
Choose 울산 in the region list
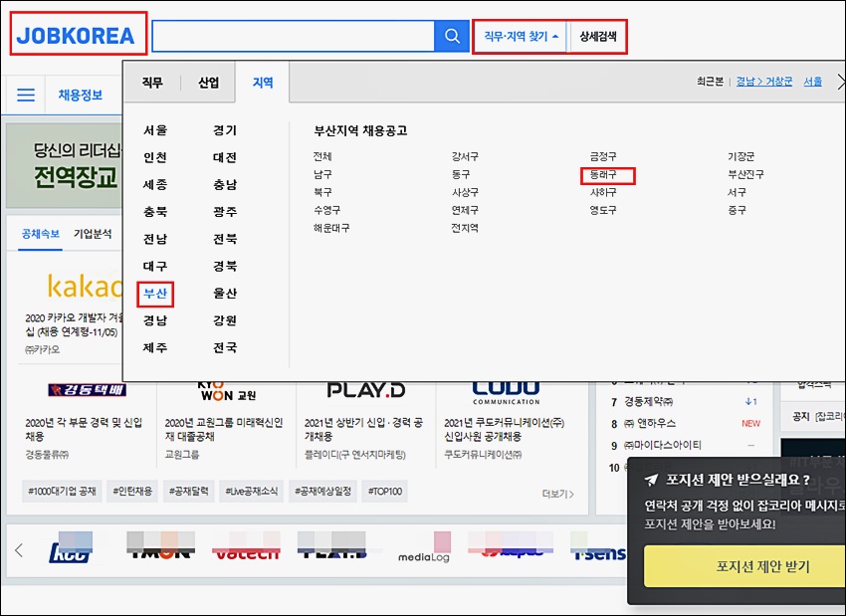(x=225, y=294)
